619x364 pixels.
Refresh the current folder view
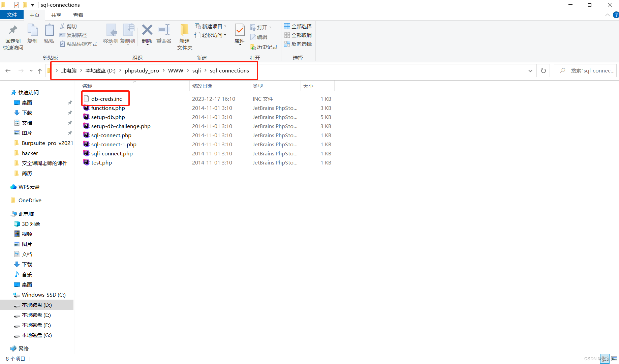point(543,71)
